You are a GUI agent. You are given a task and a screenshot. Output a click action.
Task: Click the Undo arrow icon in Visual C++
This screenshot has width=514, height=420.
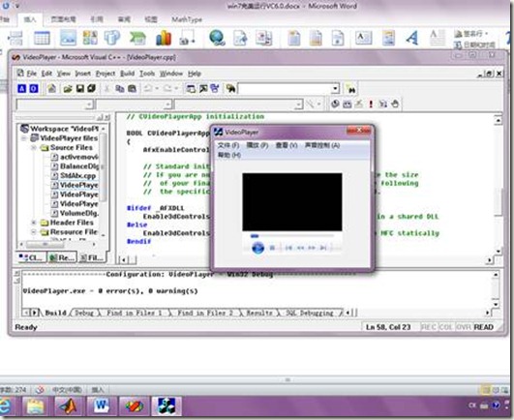click(x=148, y=88)
